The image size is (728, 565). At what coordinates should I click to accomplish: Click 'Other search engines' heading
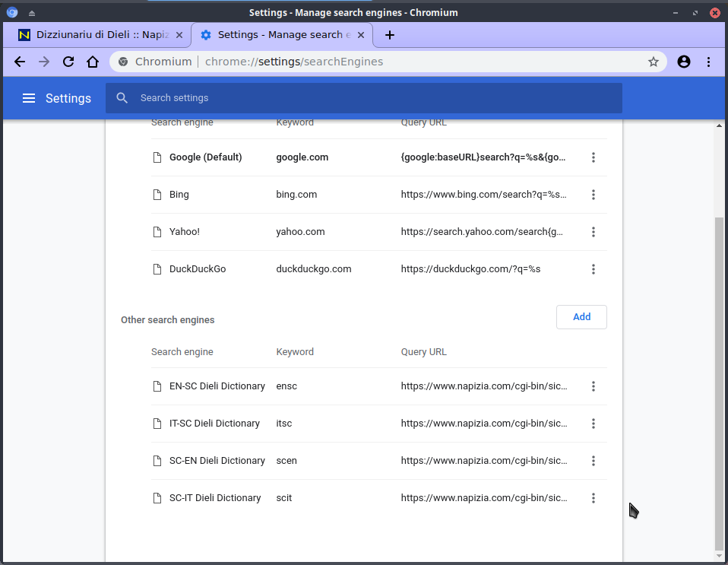168,319
